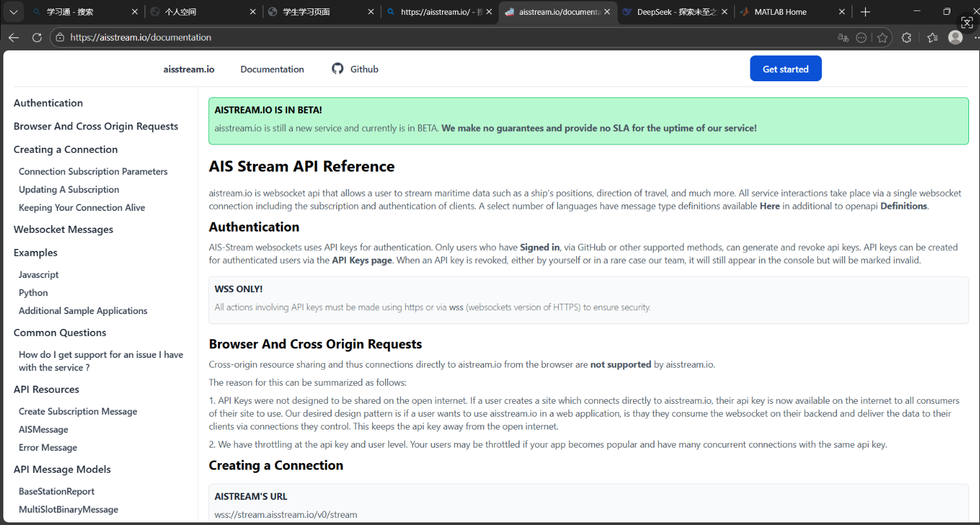Open the tab list dropdown arrow
This screenshot has width=980, height=525.
[x=13, y=12]
